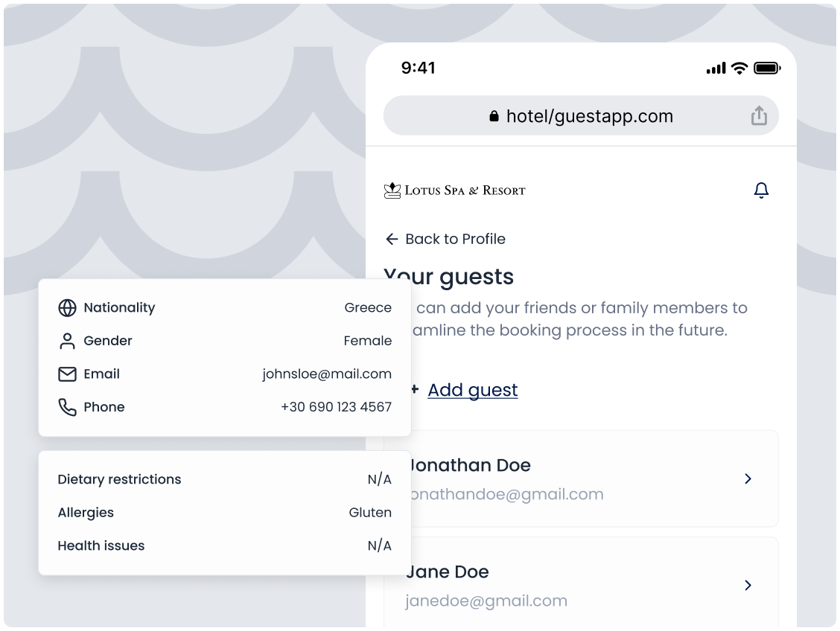Click the Nationality label
The image size is (840, 631).
coord(119,308)
